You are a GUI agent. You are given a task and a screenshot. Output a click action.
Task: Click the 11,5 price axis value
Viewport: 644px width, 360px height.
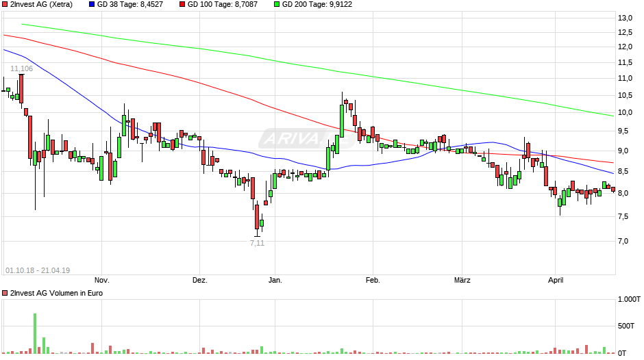[x=625, y=62]
